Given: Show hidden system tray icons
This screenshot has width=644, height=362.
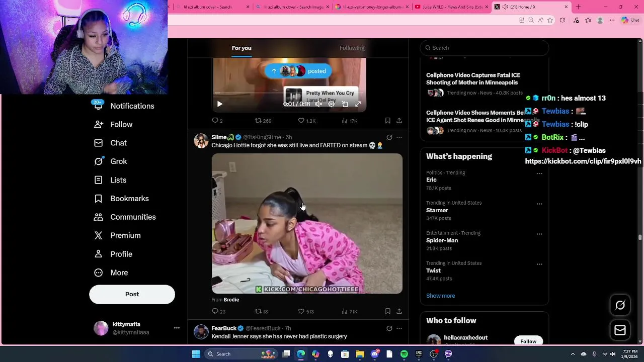Looking at the screenshot, I should [x=573, y=354].
